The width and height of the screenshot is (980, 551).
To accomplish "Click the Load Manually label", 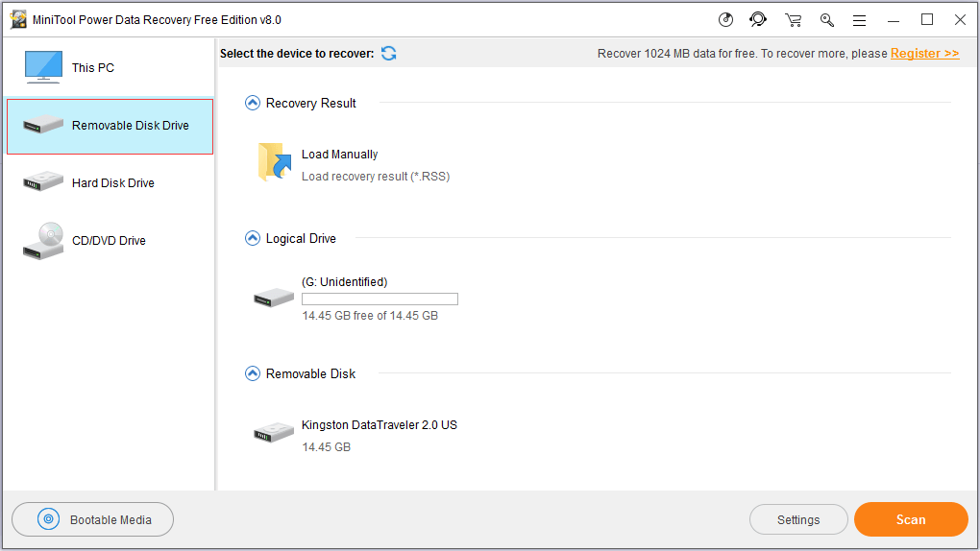I will point(339,155).
